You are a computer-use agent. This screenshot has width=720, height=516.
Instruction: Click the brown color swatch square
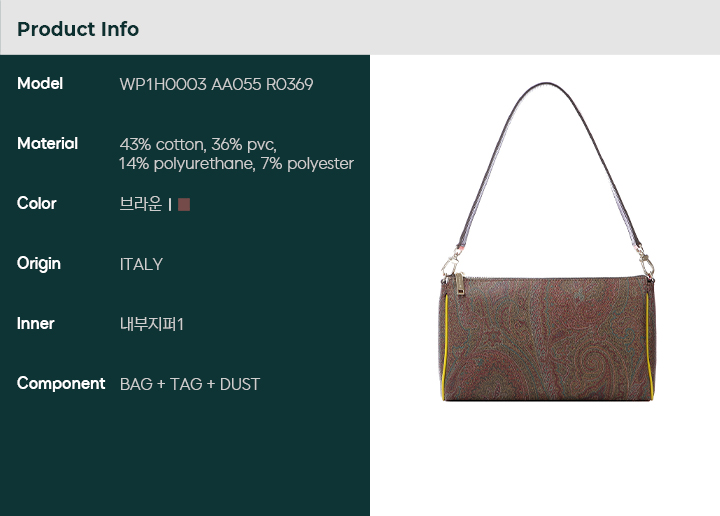point(184,204)
